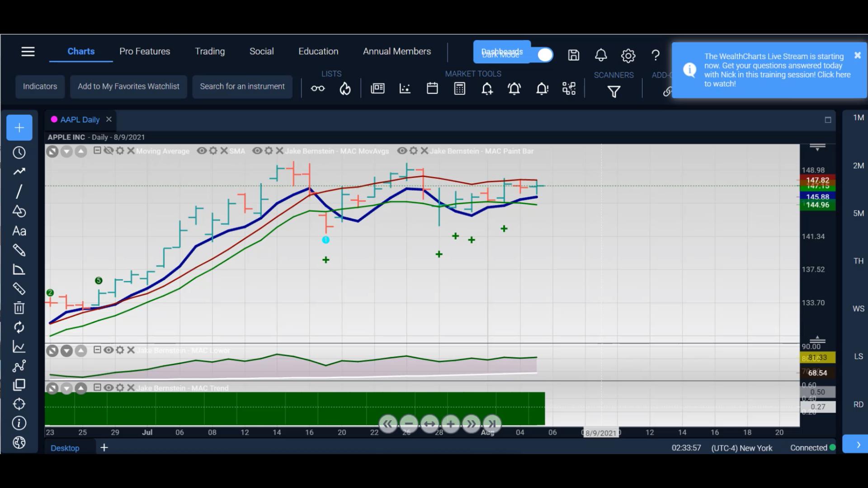Toggle SMA indicator visibility eye
The height and width of the screenshot is (488, 868).
point(202,150)
